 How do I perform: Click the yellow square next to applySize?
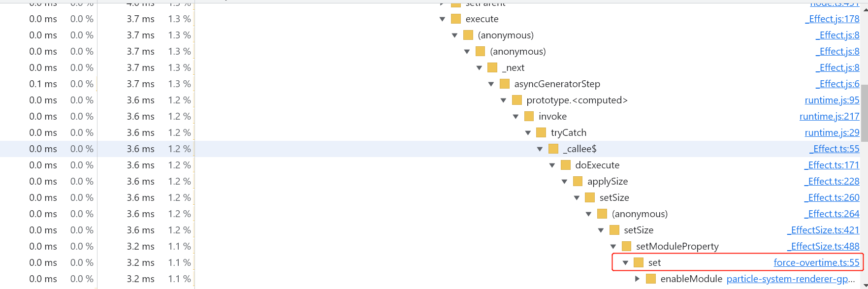578,182
